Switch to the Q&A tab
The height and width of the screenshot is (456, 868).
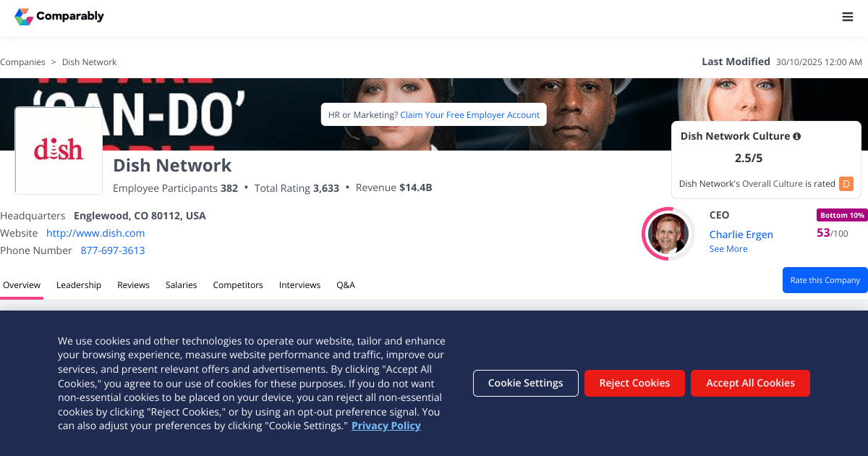[346, 285]
